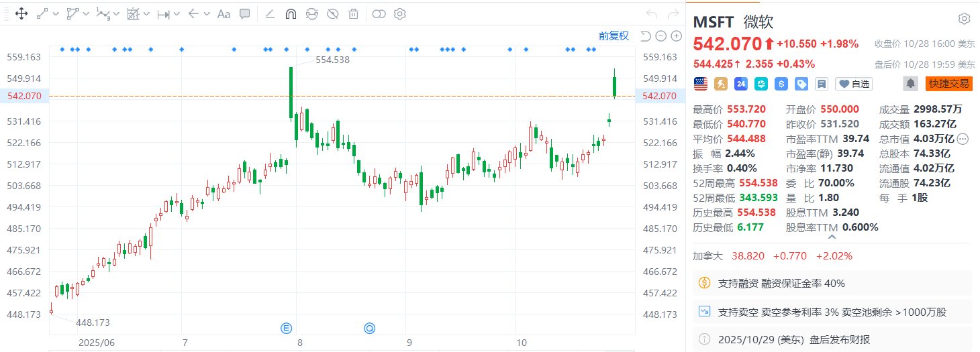Click the blue 24 hour trading badge
The image size is (980, 352).
tap(740, 84)
